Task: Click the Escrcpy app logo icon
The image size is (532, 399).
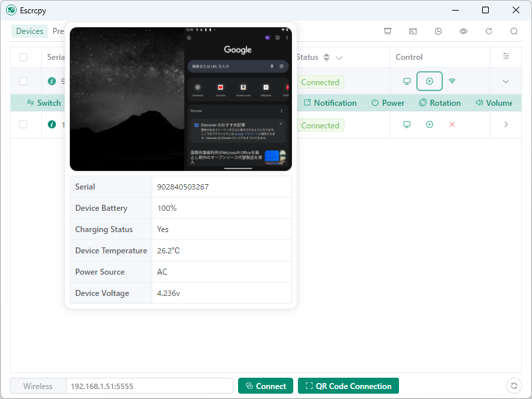Action: pyautogui.click(x=11, y=10)
